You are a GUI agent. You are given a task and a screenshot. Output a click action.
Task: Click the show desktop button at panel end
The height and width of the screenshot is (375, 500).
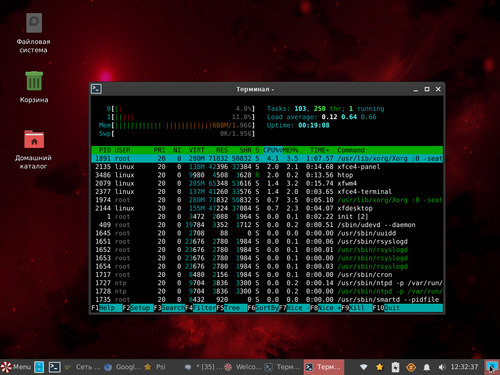point(491,367)
